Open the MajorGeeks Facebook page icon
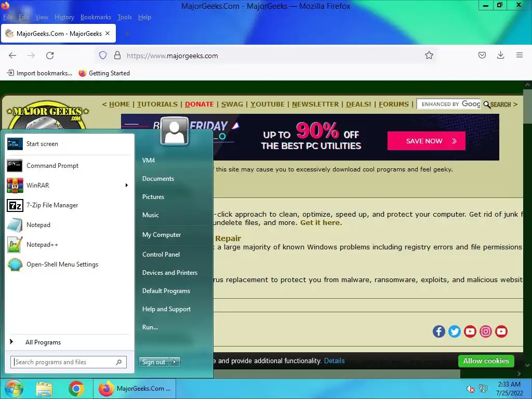The width and height of the screenshot is (532, 399). tap(438, 331)
